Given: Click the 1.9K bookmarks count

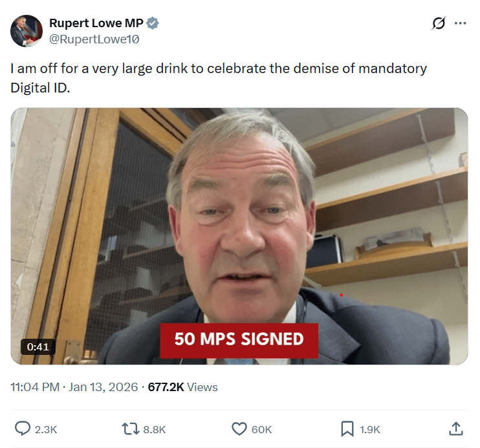Looking at the screenshot, I should click(x=369, y=429).
